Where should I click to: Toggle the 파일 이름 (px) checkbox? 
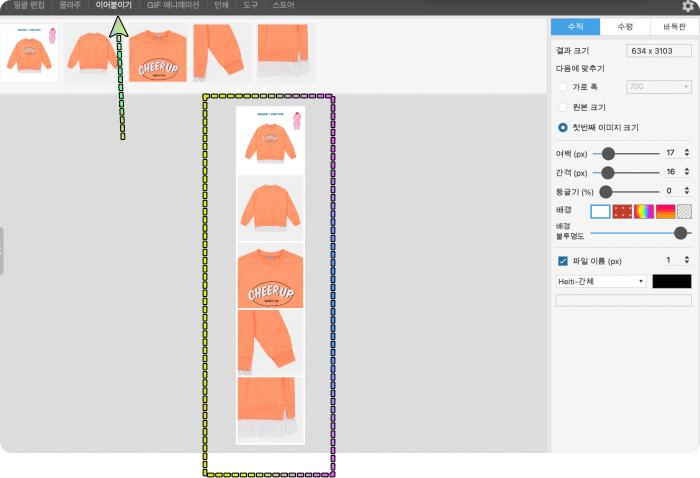coord(563,261)
